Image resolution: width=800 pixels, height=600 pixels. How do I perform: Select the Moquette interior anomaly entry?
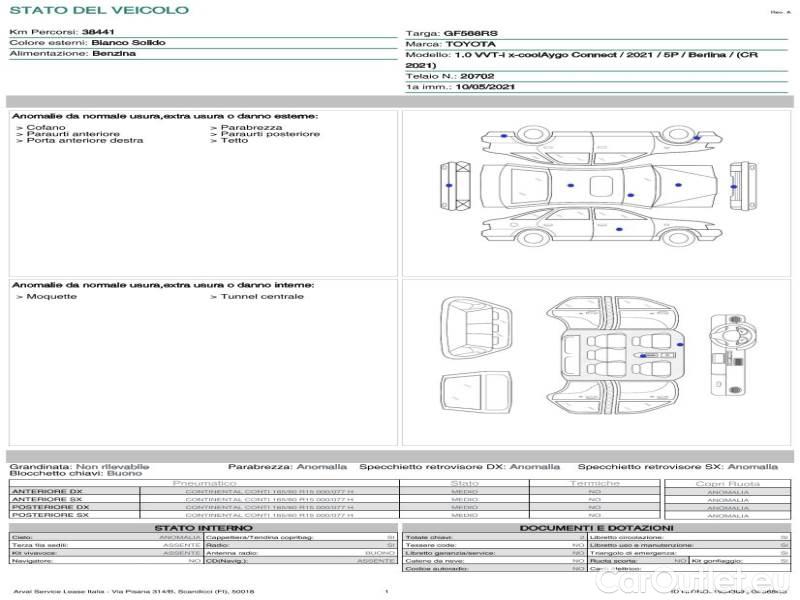tap(50, 296)
